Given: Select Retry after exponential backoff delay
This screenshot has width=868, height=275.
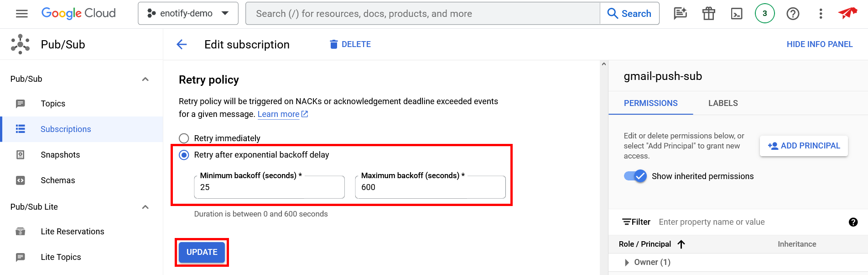Looking at the screenshot, I should (x=184, y=155).
